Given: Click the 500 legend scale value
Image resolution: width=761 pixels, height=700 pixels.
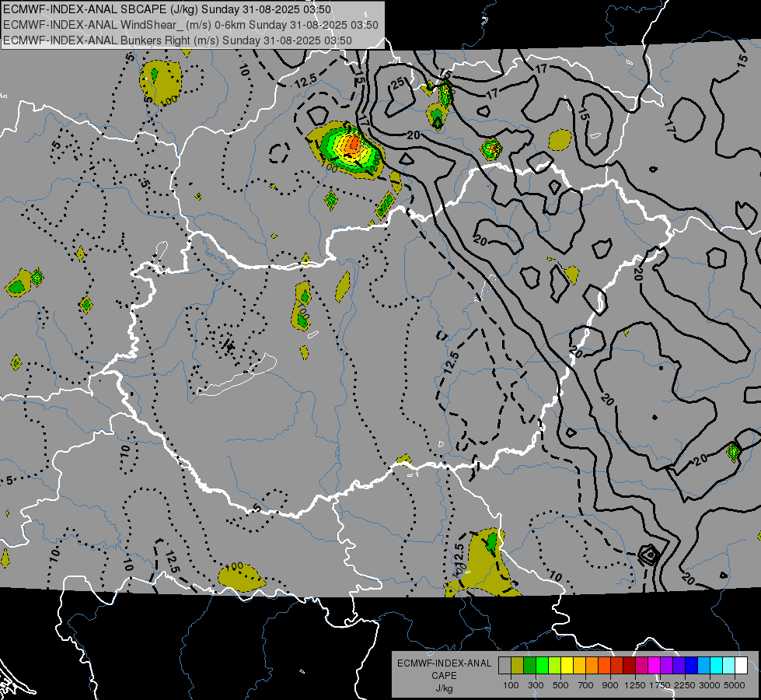Looking at the screenshot, I should coord(560,685).
